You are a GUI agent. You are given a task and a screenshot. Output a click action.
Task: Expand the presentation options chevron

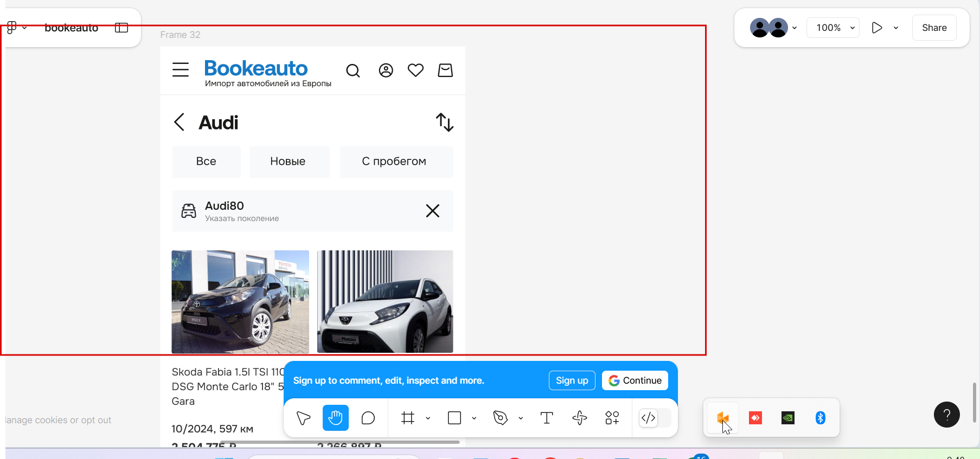pyautogui.click(x=896, y=28)
